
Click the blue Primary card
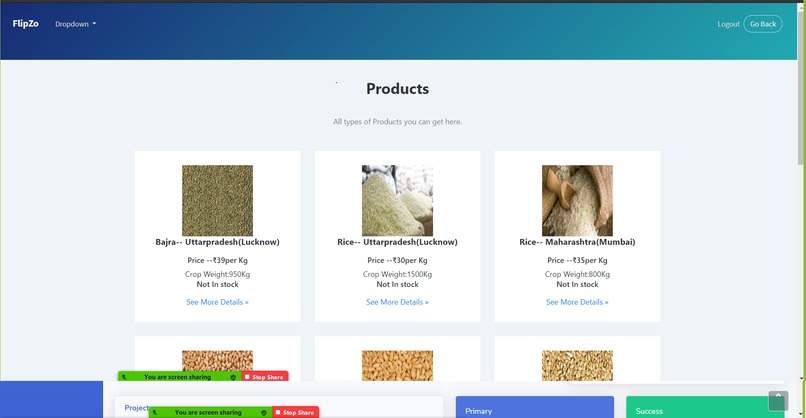click(x=535, y=407)
